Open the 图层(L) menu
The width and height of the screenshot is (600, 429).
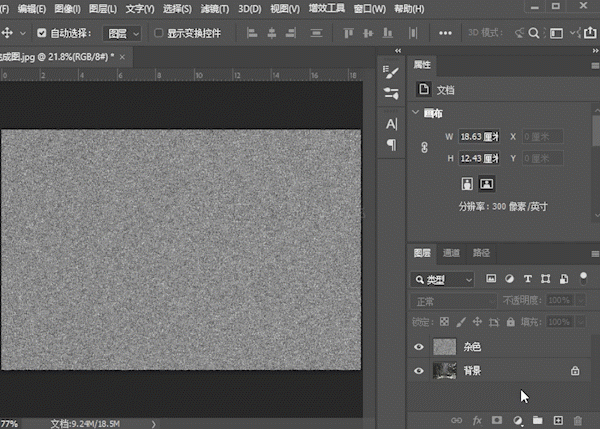click(103, 9)
